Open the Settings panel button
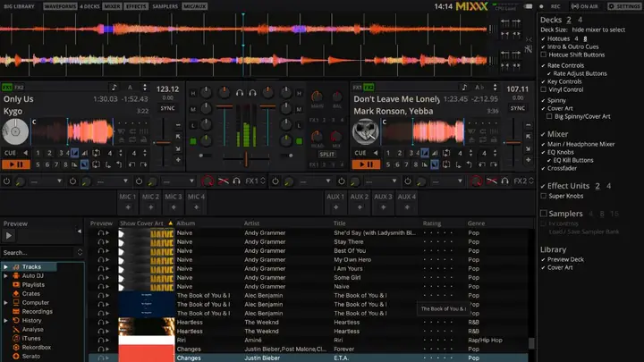Viewport: 644px width, 362px height. (x=624, y=6)
